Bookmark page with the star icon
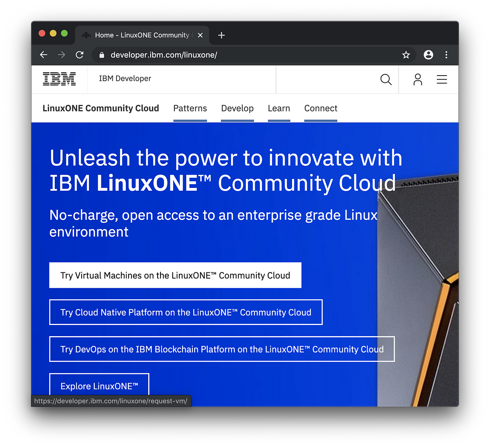Image resolution: width=490 pixels, height=448 pixels. coord(406,55)
